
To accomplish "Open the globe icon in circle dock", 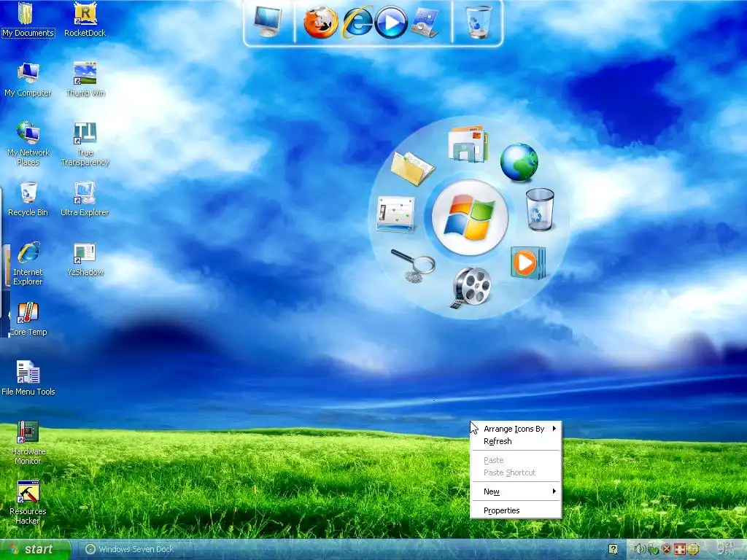I will point(519,163).
